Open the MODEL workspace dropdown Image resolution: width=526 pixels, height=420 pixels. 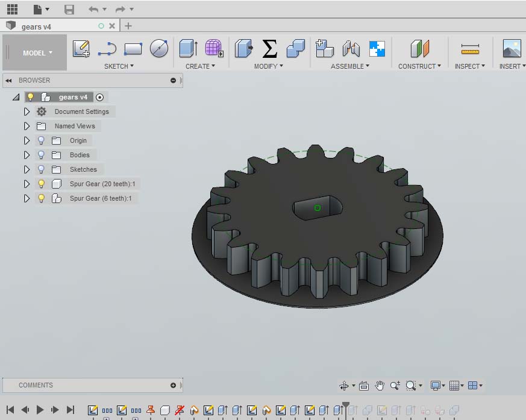click(x=37, y=53)
